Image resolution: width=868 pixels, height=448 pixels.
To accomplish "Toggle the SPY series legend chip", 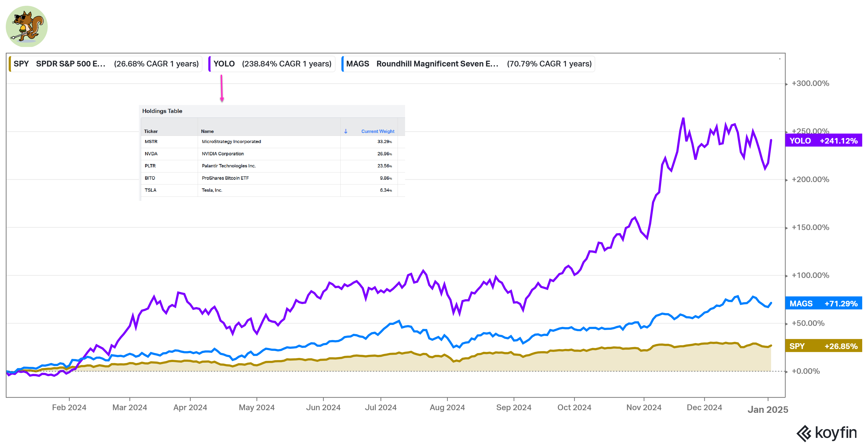I will point(106,64).
